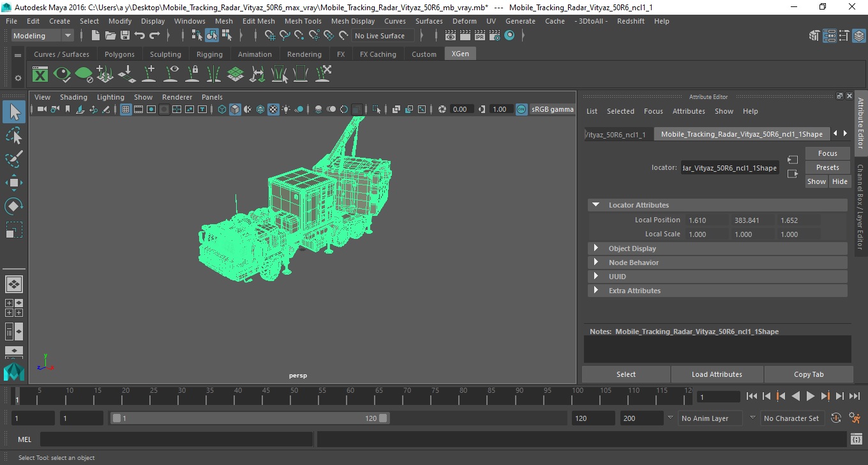Image resolution: width=868 pixels, height=465 pixels.
Task: Open Render Settings clapperboard gear icon
Action: tap(494, 36)
